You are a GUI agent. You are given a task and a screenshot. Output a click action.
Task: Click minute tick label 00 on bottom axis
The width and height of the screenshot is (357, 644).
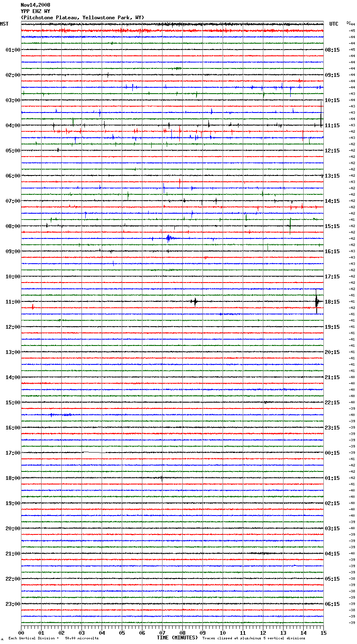point(21,633)
